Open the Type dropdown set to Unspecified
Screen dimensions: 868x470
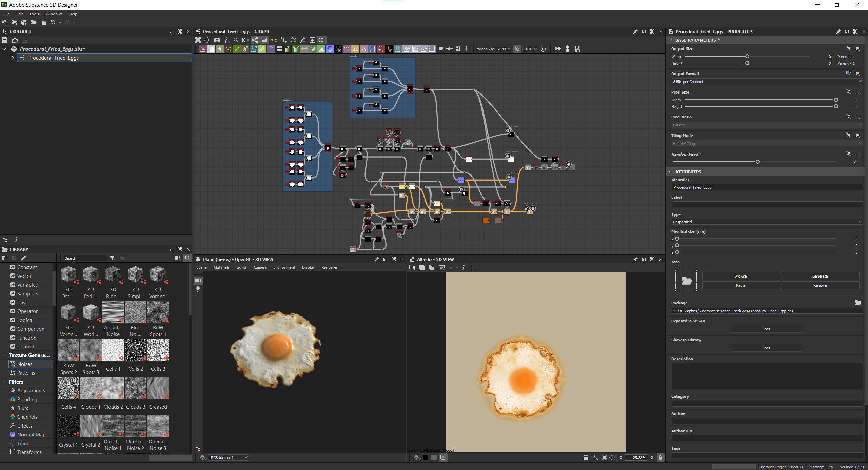click(x=766, y=222)
